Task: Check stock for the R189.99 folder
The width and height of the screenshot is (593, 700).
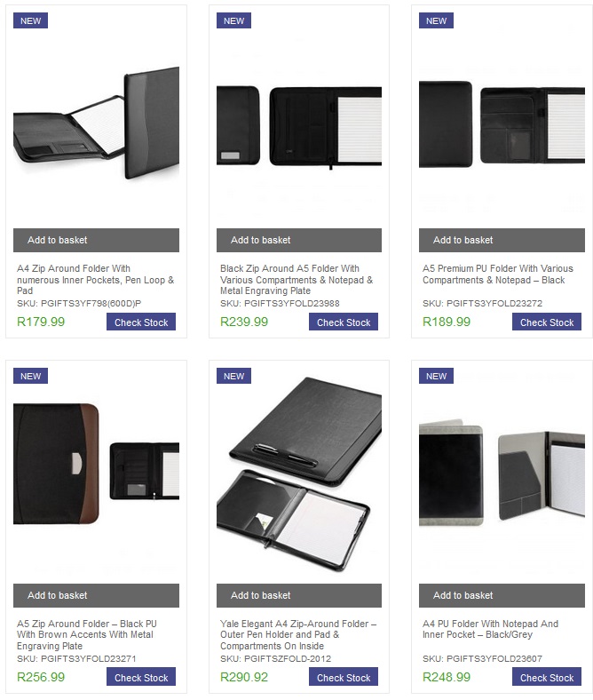Action: point(547,322)
